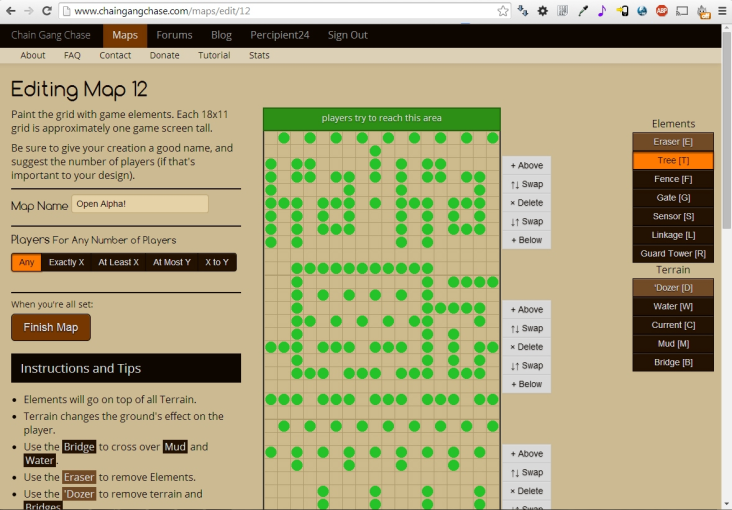Open the Forums nav tab
This screenshot has height=510, width=732.
point(174,35)
